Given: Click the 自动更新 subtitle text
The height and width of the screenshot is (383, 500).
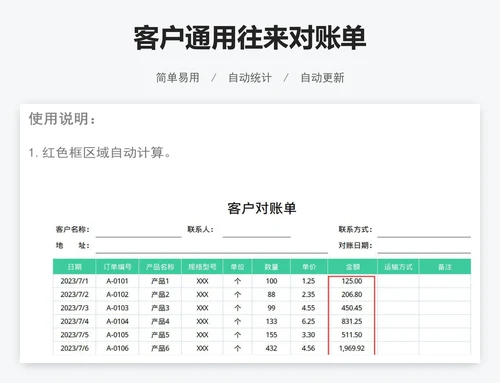Looking at the screenshot, I should point(322,78).
